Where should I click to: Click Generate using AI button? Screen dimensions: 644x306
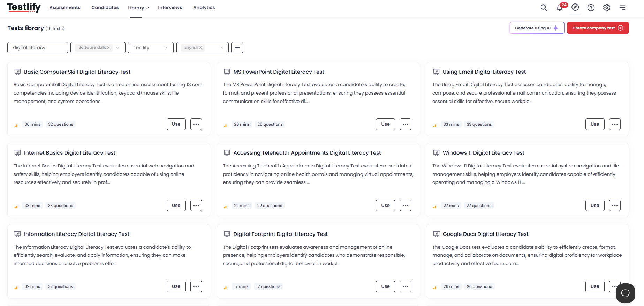[537, 28]
